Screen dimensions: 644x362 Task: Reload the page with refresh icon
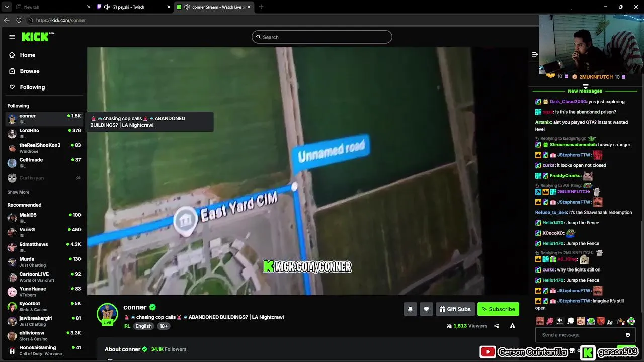click(x=19, y=20)
